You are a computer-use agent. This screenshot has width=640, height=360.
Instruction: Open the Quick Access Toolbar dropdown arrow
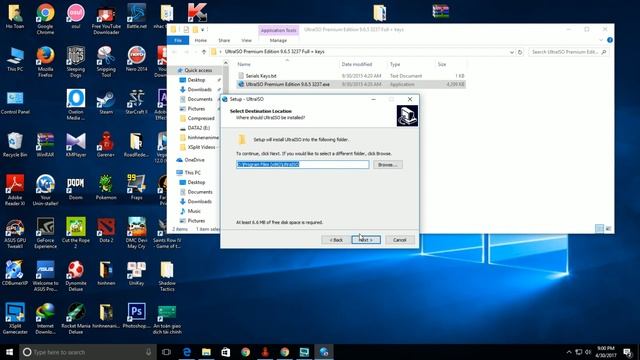202,29
